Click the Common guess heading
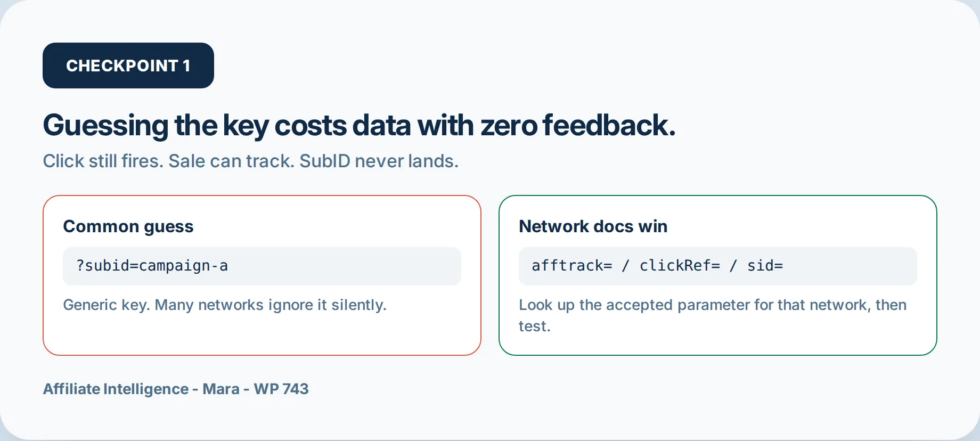980x441 pixels. coord(128,226)
